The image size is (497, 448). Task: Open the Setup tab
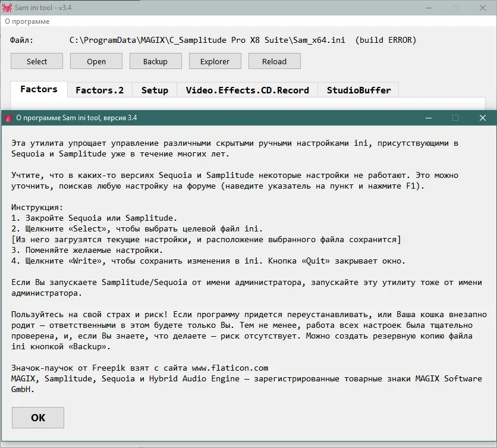point(155,90)
